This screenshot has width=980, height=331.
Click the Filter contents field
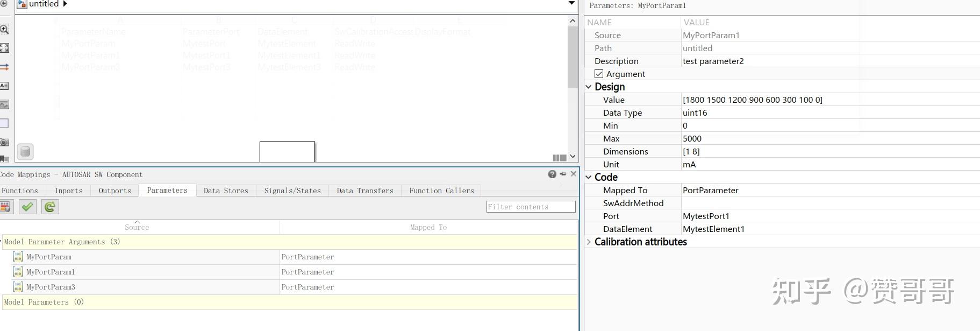(x=531, y=207)
